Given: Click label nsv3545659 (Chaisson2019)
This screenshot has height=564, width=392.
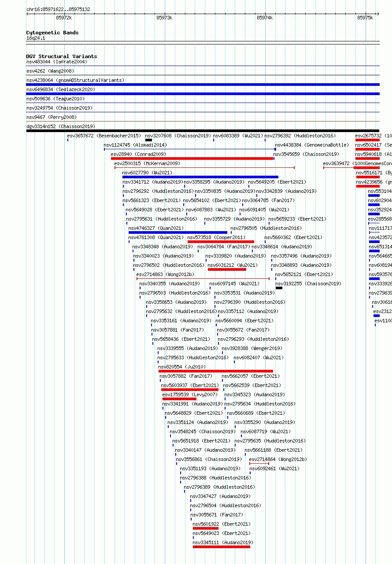Looking at the screenshot, I should 307,154.
